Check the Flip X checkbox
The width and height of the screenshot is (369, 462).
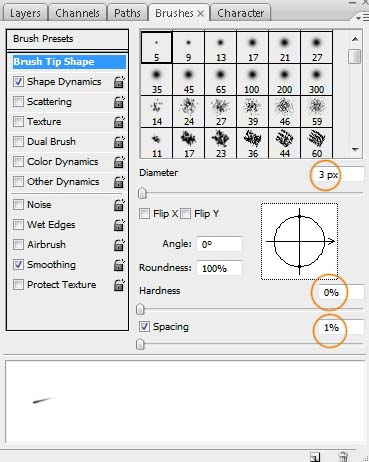coord(144,213)
